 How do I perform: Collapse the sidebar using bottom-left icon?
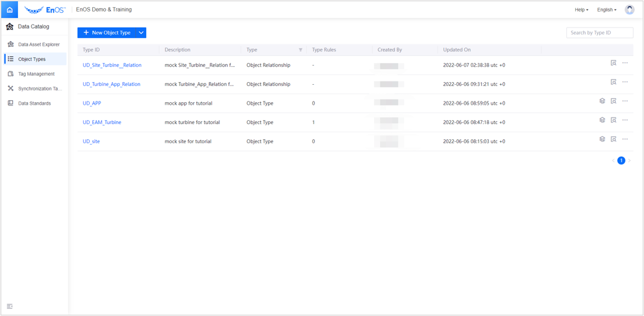coord(10,306)
